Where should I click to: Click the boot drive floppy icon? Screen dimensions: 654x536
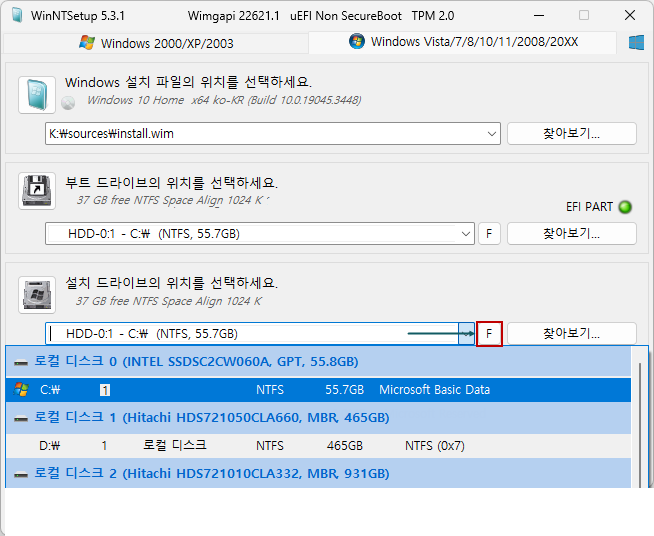pos(37,191)
